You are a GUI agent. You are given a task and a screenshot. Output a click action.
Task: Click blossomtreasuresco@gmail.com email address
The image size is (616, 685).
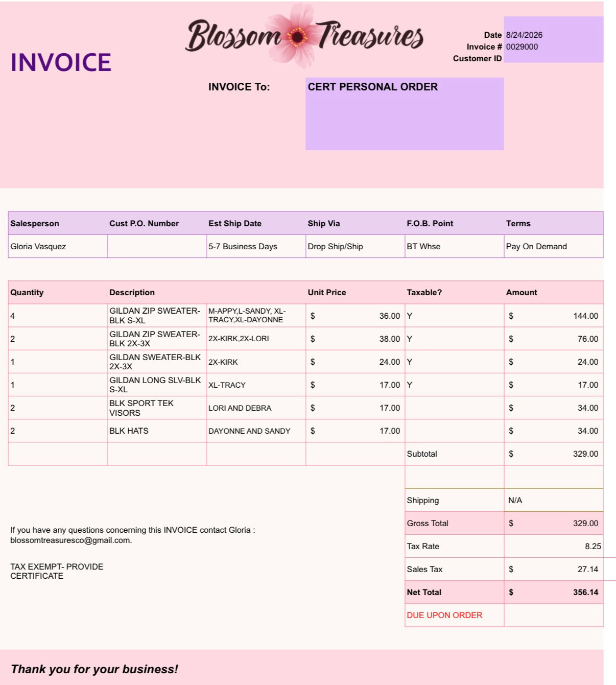(71, 540)
